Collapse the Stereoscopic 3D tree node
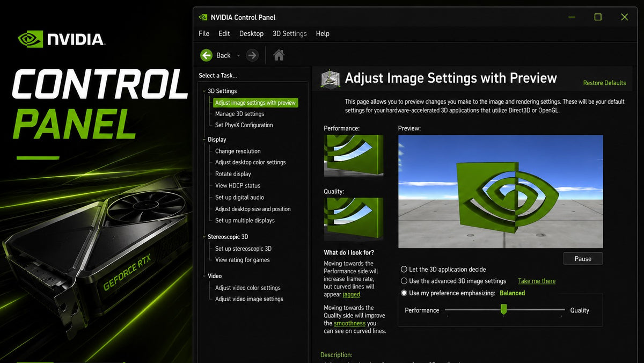This screenshot has width=644, height=363. 204,237
